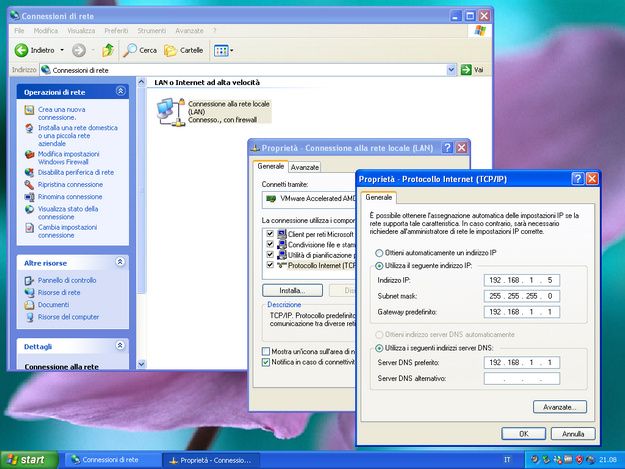Open the File menu
625x469 pixels.
coord(19,31)
